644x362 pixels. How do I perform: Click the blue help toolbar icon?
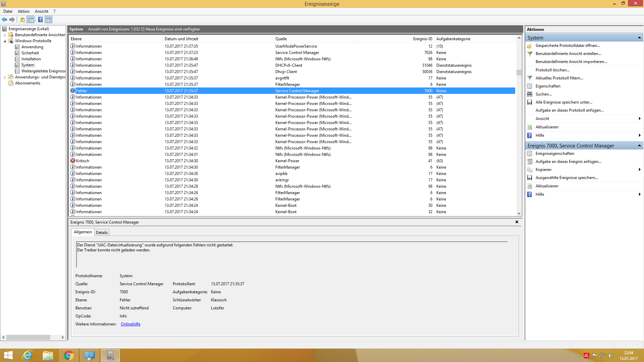40,19
